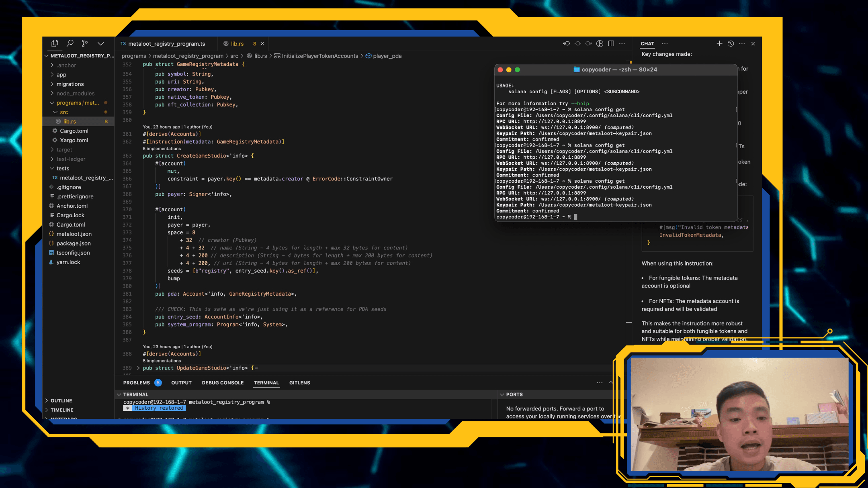
Task: Collapse the TERMINAL section in panel
Action: click(x=119, y=394)
